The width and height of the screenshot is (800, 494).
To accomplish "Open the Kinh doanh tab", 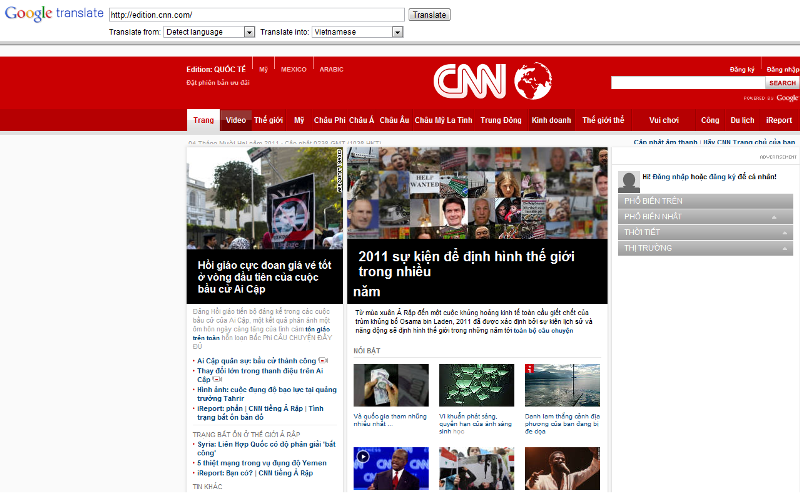I will tap(552, 120).
